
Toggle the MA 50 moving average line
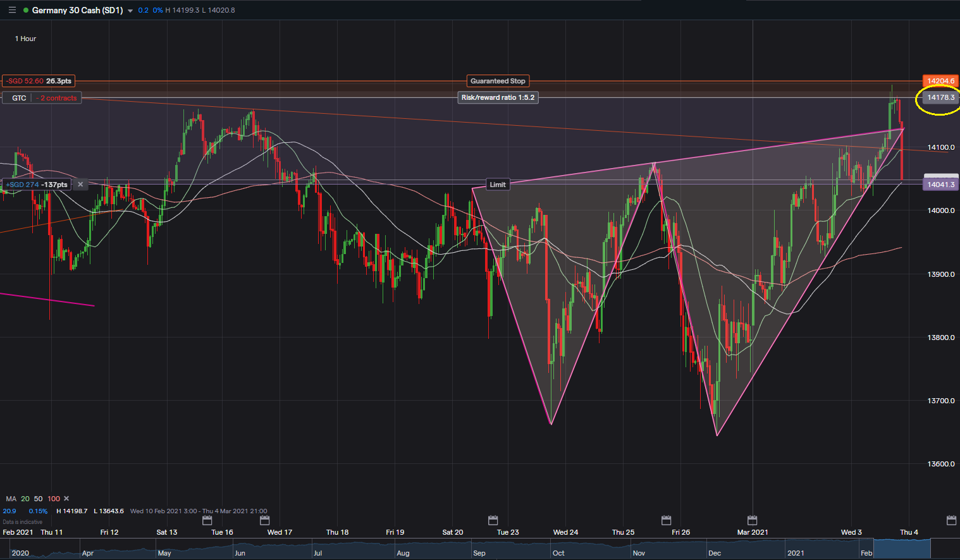pyautogui.click(x=38, y=499)
